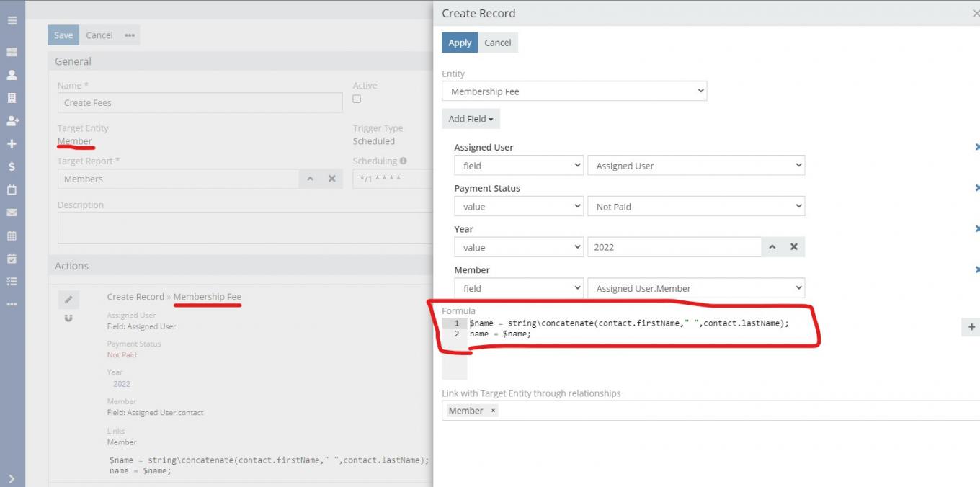Image resolution: width=980 pixels, height=487 pixels.
Task: Open the hamburger menu in the sidebar
Action: tap(12, 20)
